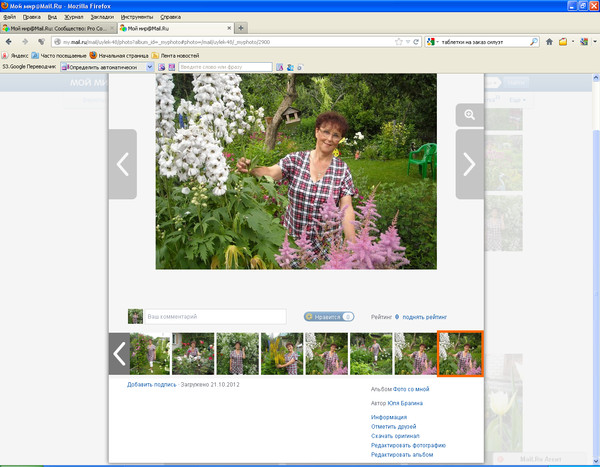Screen dimensions: 600x467
Task: Click the S3.Google Переводчик toolbar label
Action: (x=29, y=67)
